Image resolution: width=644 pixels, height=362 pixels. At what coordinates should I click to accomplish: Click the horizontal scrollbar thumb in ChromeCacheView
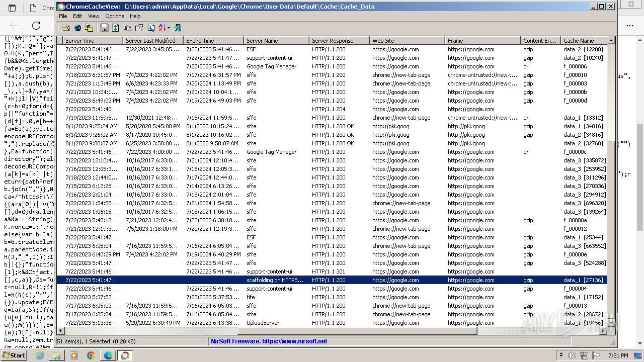point(357,331)
